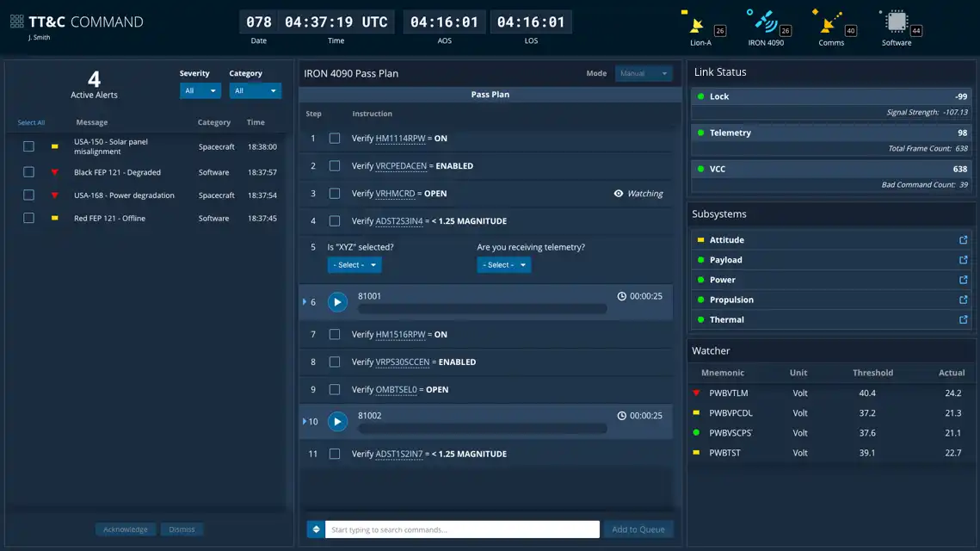The image size is (980, 551).
Task: Open the Attitude subsystem launch icon
Action: [x=963, y=239]
